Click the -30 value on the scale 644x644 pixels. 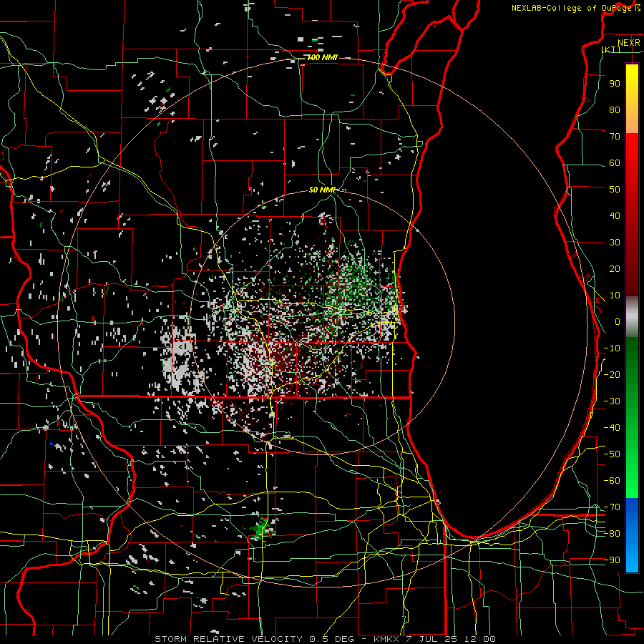pyautogui.click(x=612, y=401)
